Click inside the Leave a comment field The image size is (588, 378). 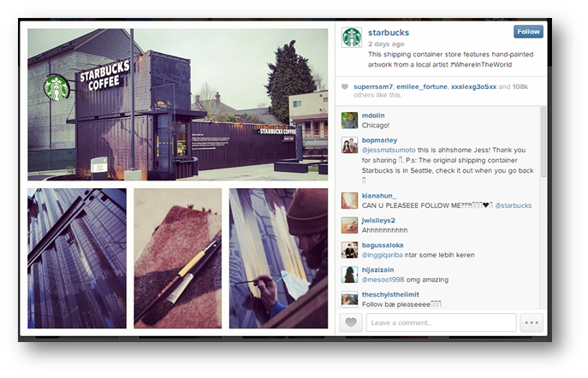pyautogui.click(x=441, y=322)
